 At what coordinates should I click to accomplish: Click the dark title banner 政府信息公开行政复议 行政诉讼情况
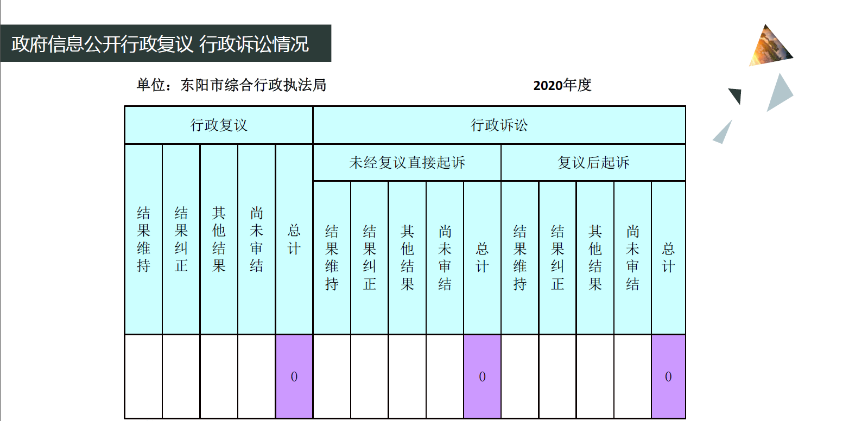click(x=166, y=43)
